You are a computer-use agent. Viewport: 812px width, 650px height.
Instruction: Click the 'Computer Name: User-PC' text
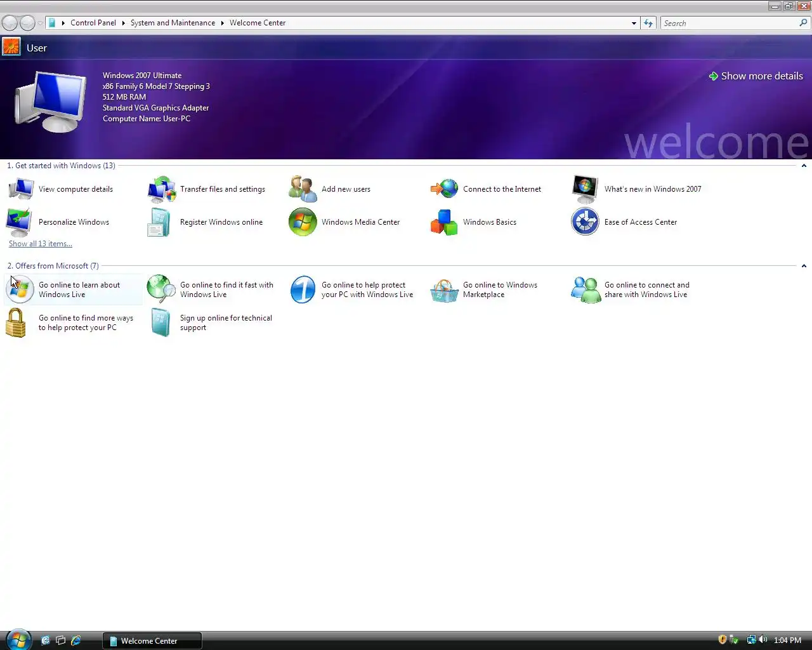pyautogui.click(x=147, y=119)
